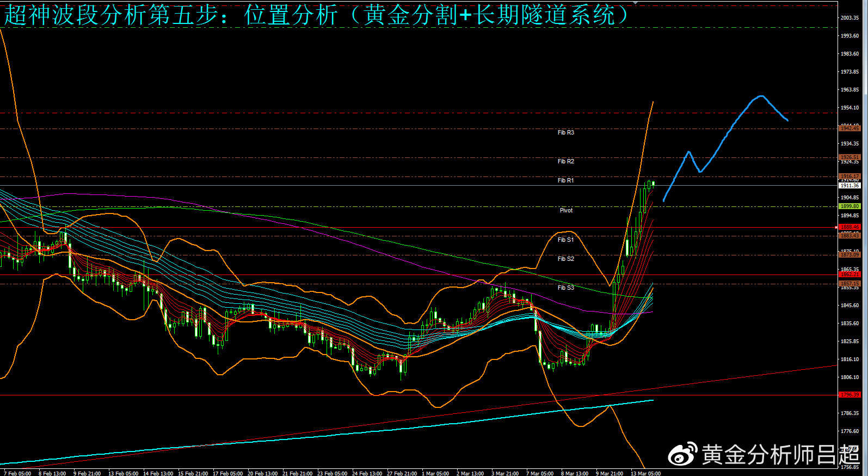Click the 2003.35 price axis value
868x476 pixels.
pyautogui.click(x=849, y=18)
